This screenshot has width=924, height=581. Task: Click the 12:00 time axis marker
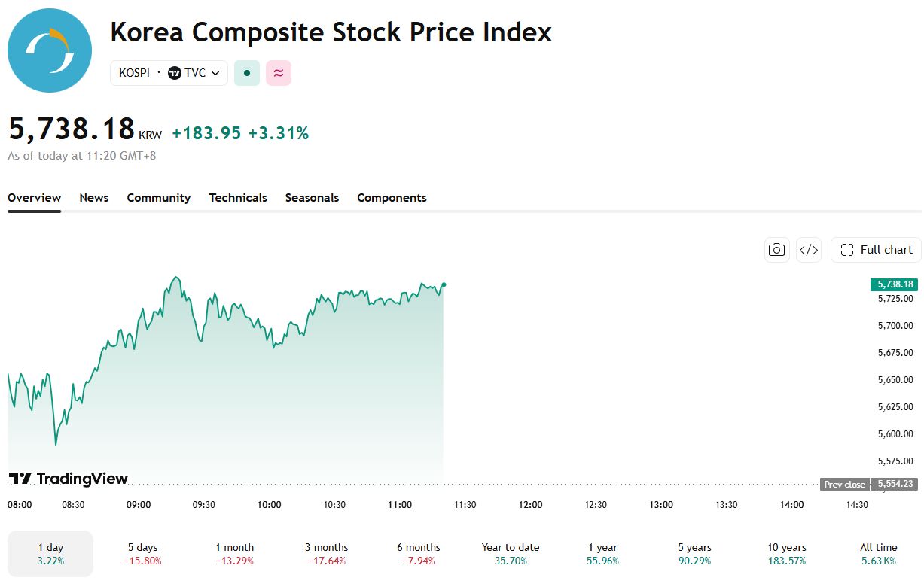(531, 505)
